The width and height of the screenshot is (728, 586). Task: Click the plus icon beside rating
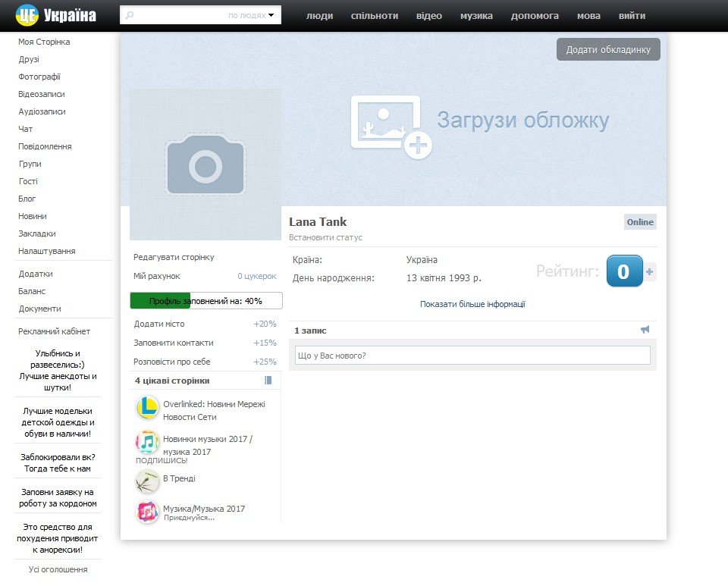650,271
